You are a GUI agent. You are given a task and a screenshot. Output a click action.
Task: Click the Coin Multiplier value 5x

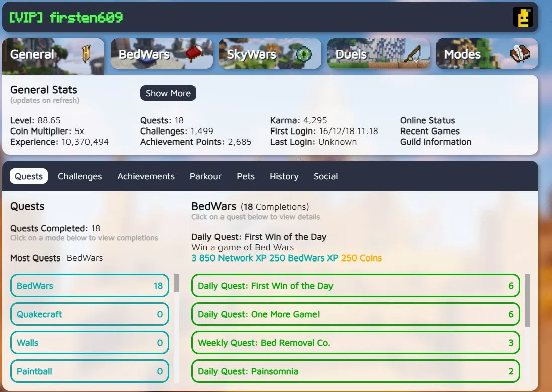[x=79, y=132]
